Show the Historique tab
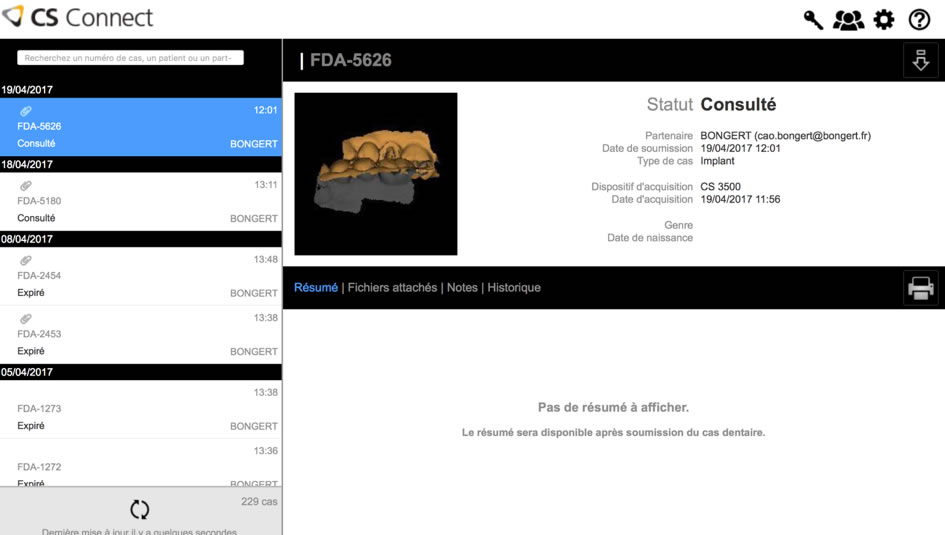The height and width of the screenshot is (535, 945). [x=514, y=288]
